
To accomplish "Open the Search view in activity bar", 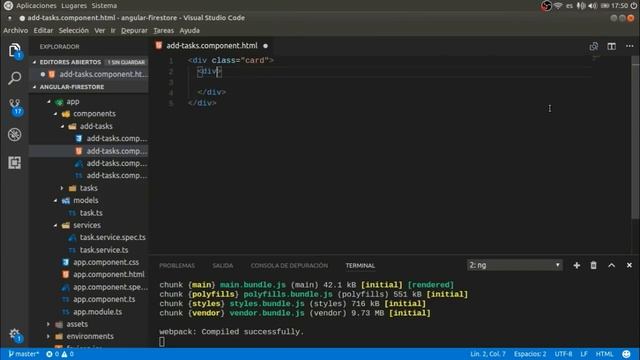I will [15, 78].
